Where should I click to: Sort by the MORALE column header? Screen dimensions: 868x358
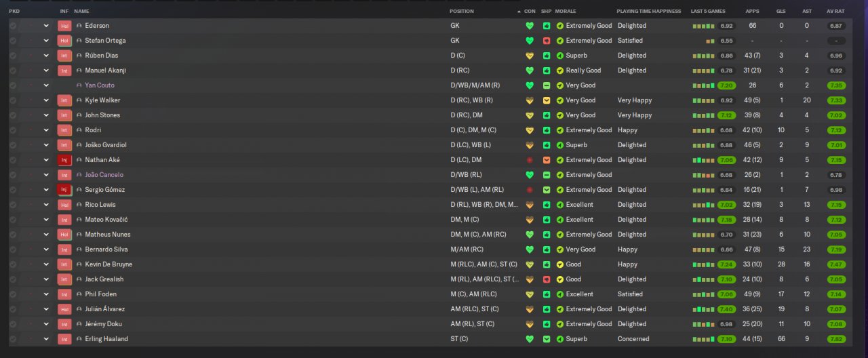566,12
